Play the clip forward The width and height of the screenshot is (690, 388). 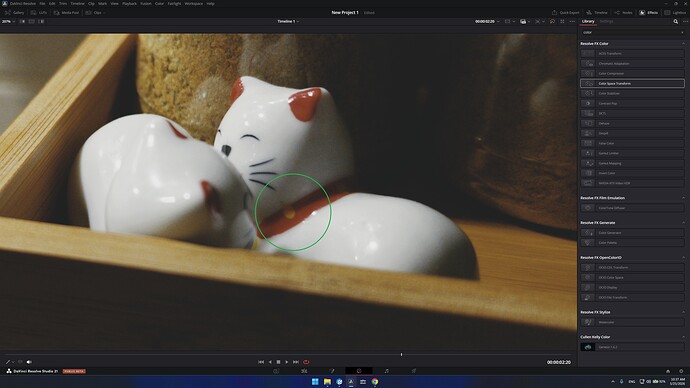(x=287, y=362)
